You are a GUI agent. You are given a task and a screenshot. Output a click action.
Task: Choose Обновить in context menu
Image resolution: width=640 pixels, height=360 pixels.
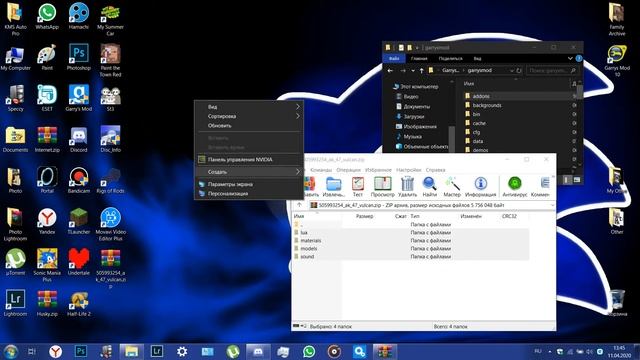[249, 125]
